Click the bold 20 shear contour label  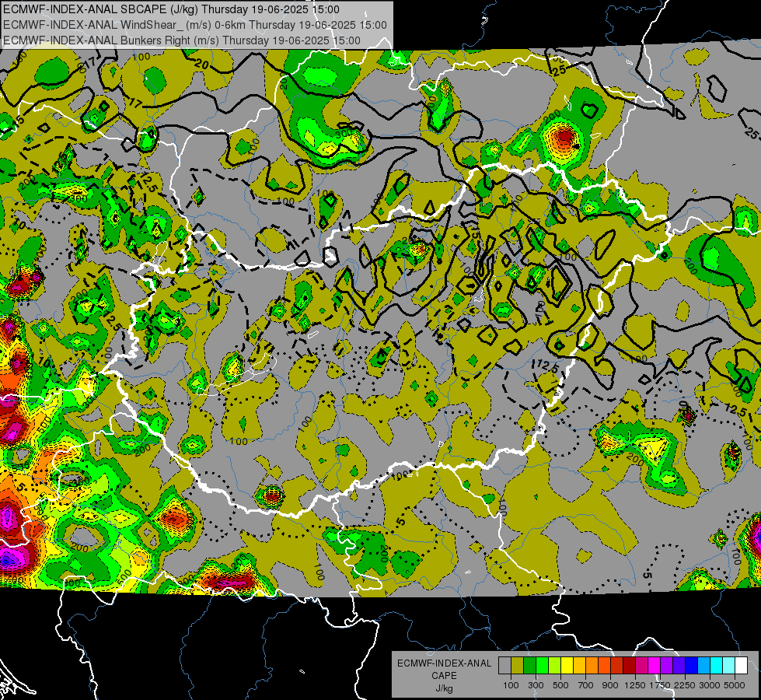click(x=201, y=64)
